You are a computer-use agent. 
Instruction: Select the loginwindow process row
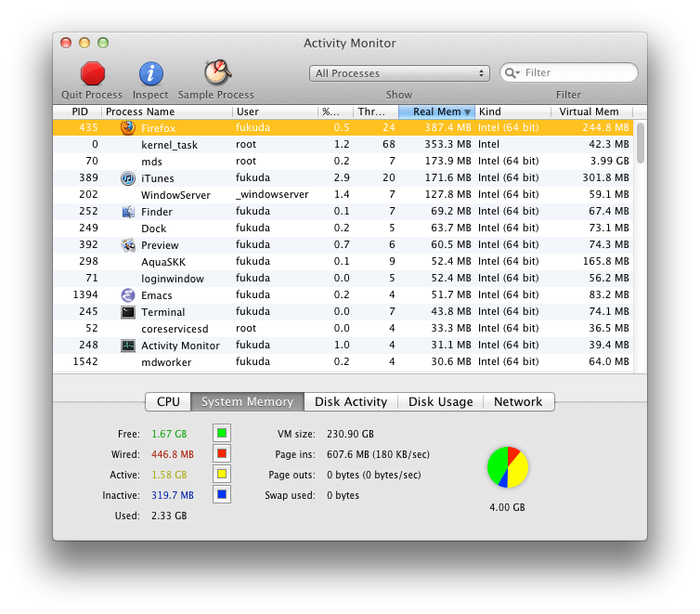click(x=343, y=278)
